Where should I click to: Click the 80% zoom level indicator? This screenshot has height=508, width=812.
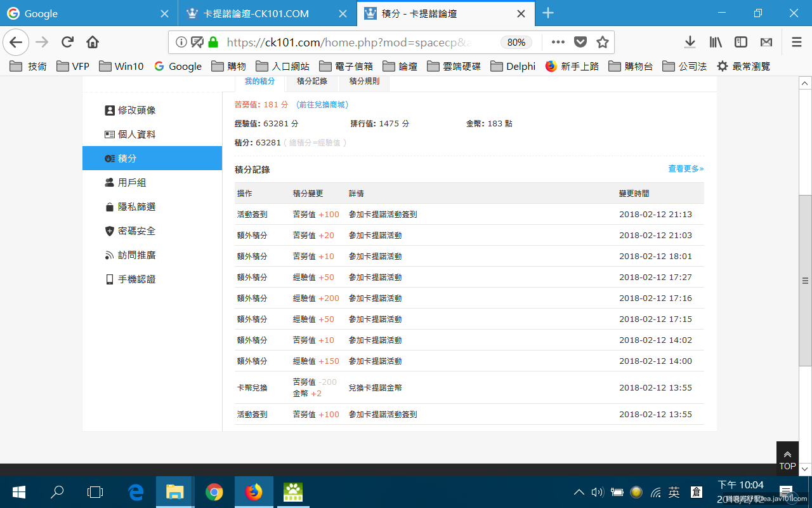(x=516, y=43)
